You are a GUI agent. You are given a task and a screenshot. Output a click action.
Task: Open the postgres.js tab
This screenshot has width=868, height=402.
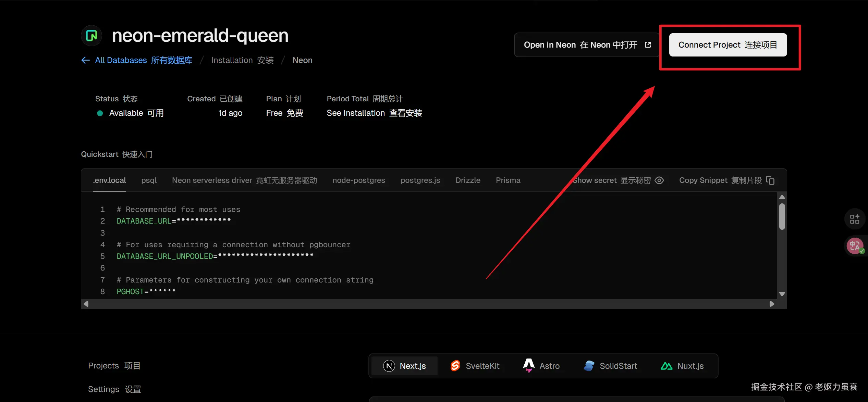point(420,180)
